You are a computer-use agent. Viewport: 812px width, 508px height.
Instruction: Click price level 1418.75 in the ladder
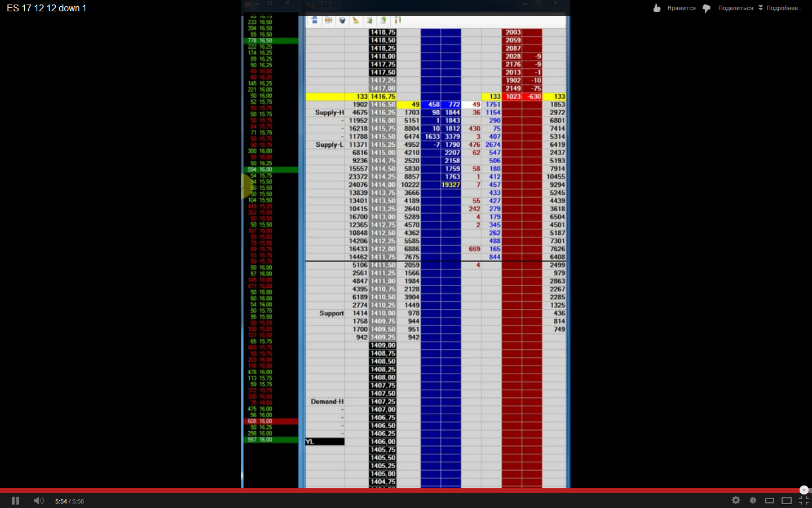(383, 33)
